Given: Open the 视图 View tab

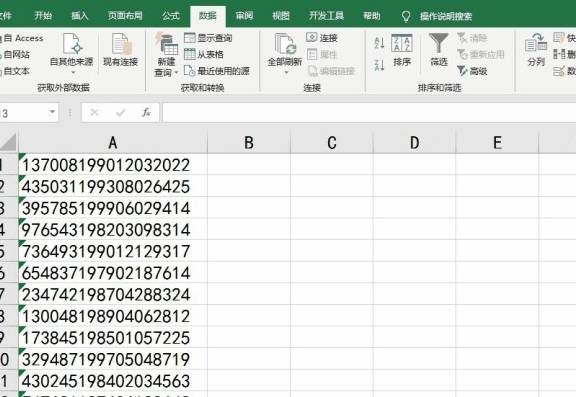Looking at the screenshot, I should [281, 16].
